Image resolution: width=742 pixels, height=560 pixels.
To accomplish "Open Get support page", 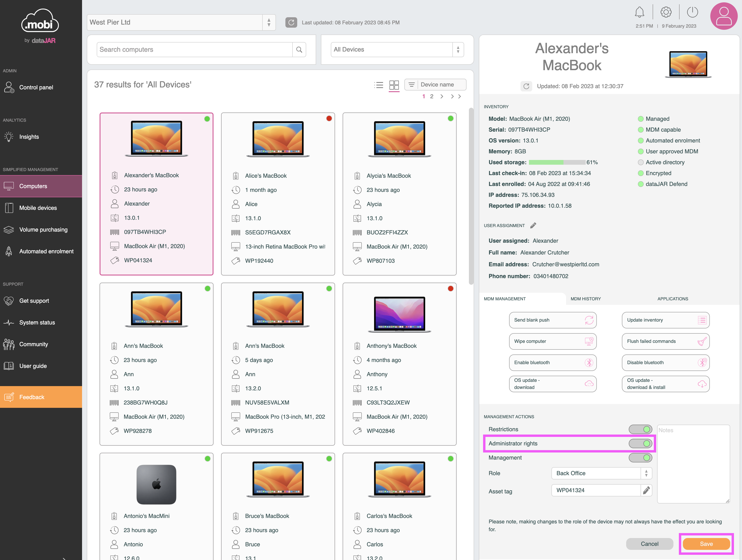I will coord(41,301).
